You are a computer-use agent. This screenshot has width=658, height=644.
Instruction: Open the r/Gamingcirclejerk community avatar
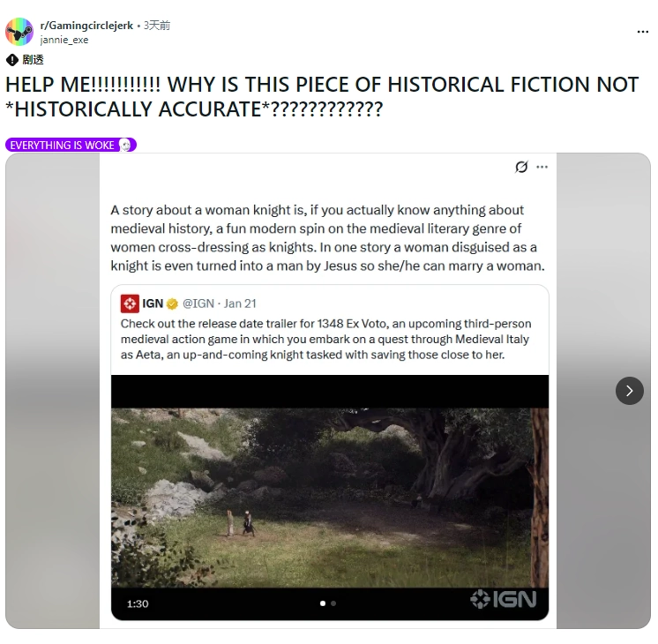coord(19,32)
